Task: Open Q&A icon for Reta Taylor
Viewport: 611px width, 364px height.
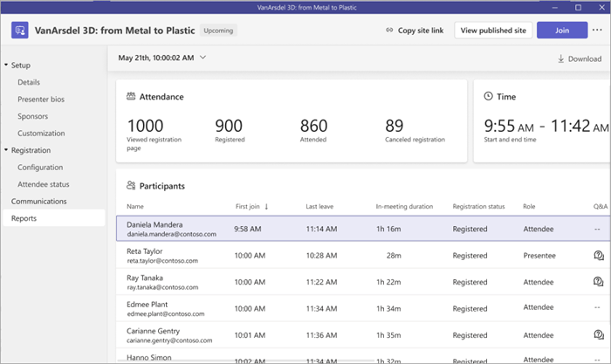Action: point(598,256)
